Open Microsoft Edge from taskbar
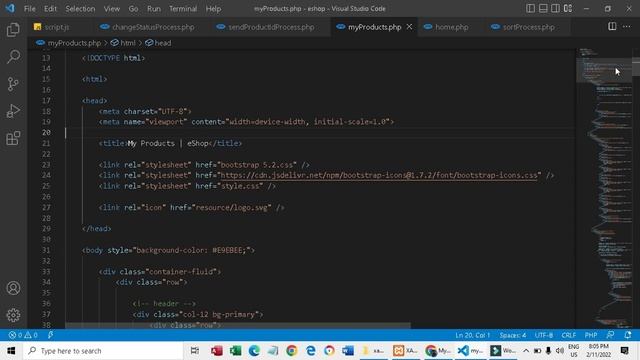The width and height of the screenshot is (640, 360). click(254, 351)
